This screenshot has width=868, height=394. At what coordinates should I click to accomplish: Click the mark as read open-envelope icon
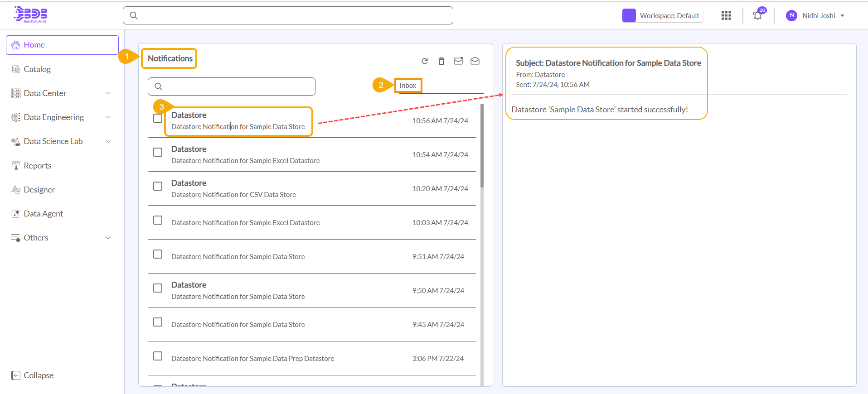tap(475, 61)
